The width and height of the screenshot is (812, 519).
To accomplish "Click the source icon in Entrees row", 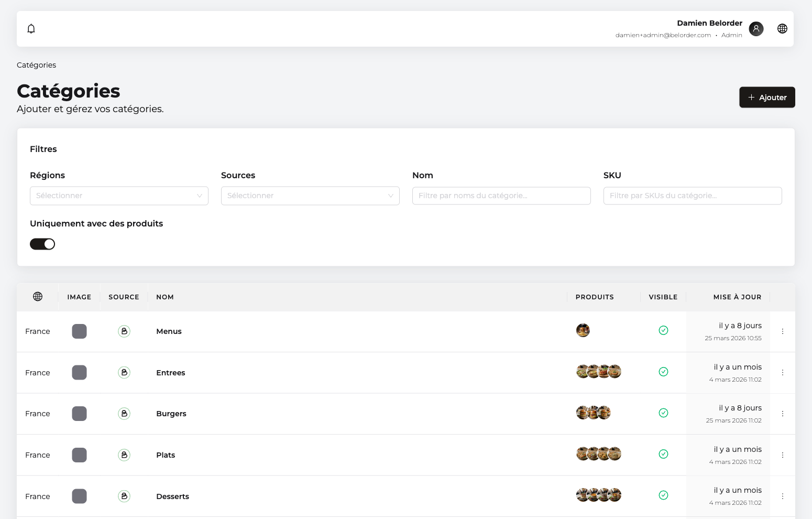I will 124,373.
